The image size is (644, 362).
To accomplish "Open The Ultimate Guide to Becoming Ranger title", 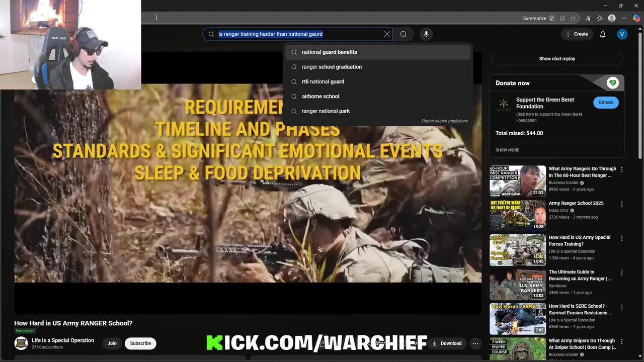I will pos(580,276).
